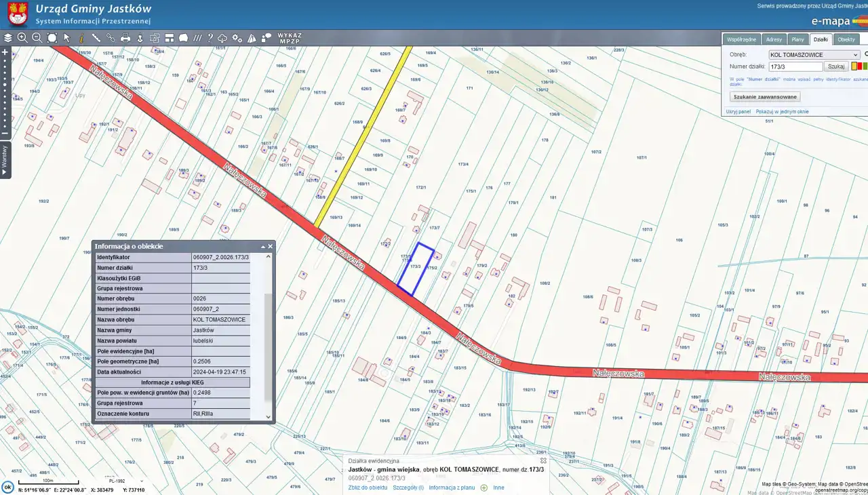Select the zoom in magnifier tool
This screenshot has width=868, height=495.
point(22,38)
